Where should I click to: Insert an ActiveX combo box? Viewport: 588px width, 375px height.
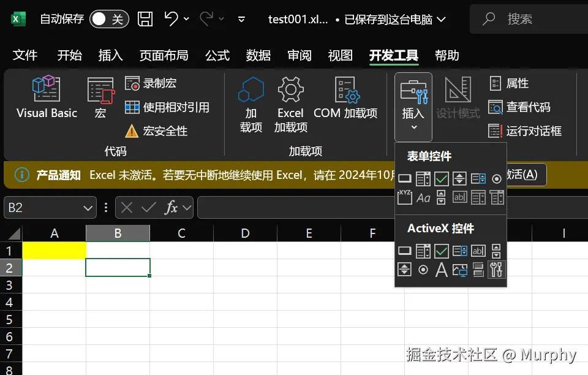[x=423, y=251]
